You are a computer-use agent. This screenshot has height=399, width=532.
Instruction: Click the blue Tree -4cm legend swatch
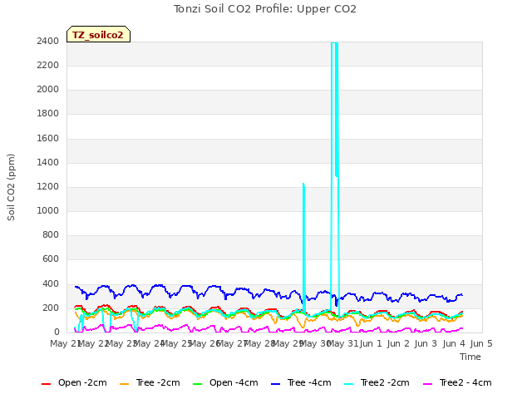tap(275, 384)
